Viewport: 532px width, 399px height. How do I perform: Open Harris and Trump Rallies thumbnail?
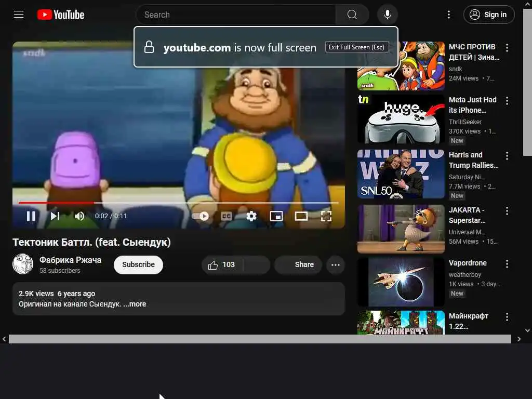pyautogui.click(x=401, y=174)
